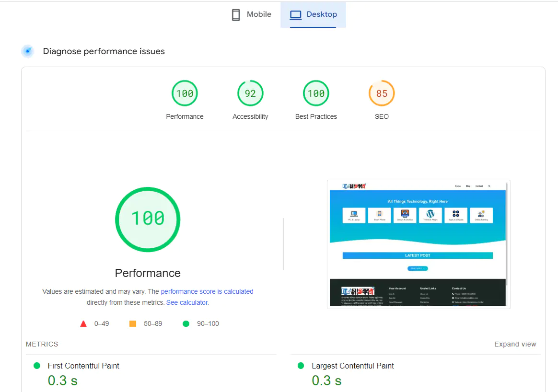This screenshot has height=392, width=558.
Task: Click the orange square 50–89 legend marker
Action: point(133,323)
